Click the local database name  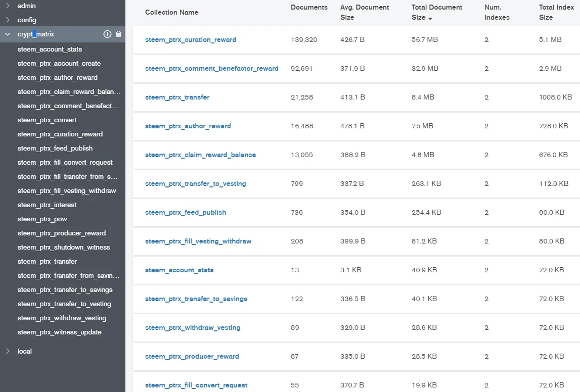coord(24,351)
